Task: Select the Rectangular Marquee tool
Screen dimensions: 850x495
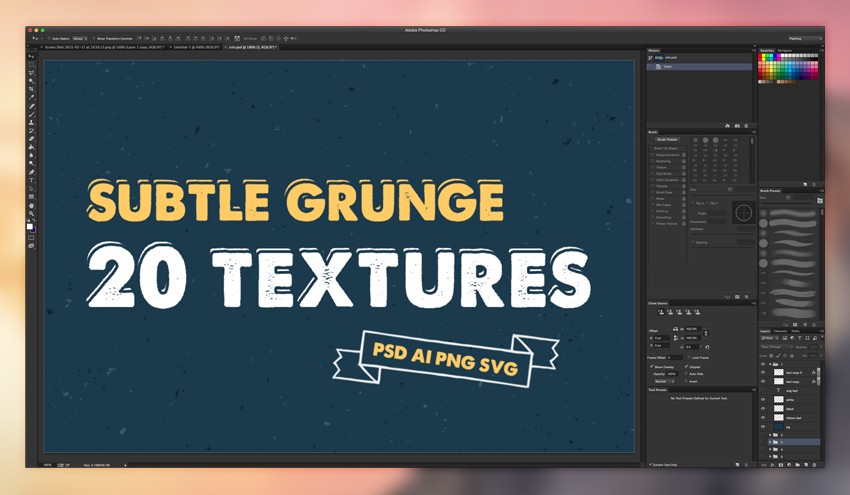Action: coord(31,65)
